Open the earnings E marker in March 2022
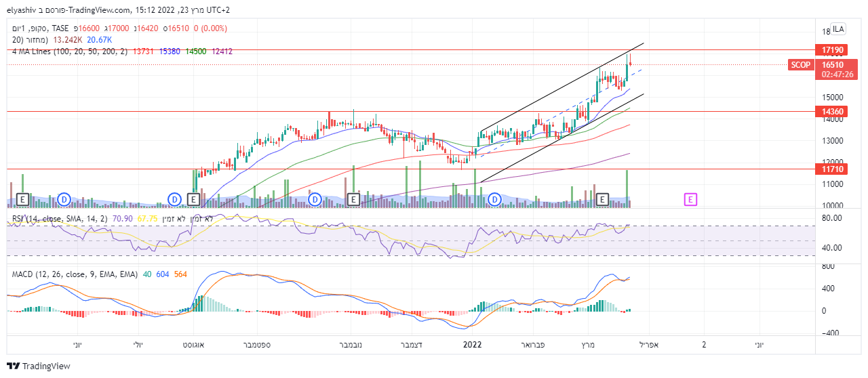The height and width of the screenshot is (378, 868). [x=603, y=199]
